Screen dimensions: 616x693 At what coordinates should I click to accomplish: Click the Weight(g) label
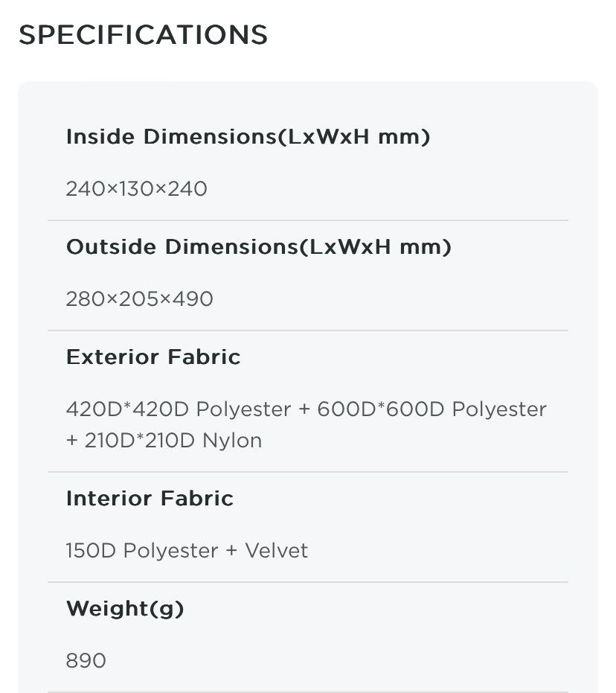(x=125, y=609)
